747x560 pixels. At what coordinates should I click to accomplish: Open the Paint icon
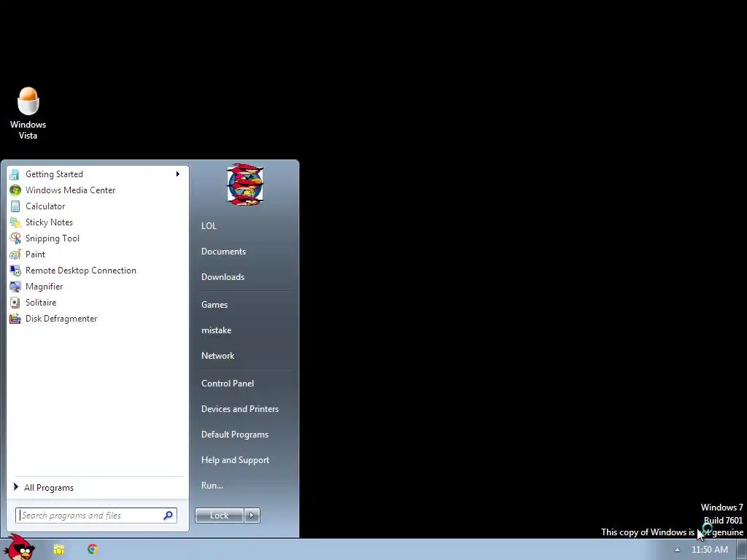pos(15,254)
